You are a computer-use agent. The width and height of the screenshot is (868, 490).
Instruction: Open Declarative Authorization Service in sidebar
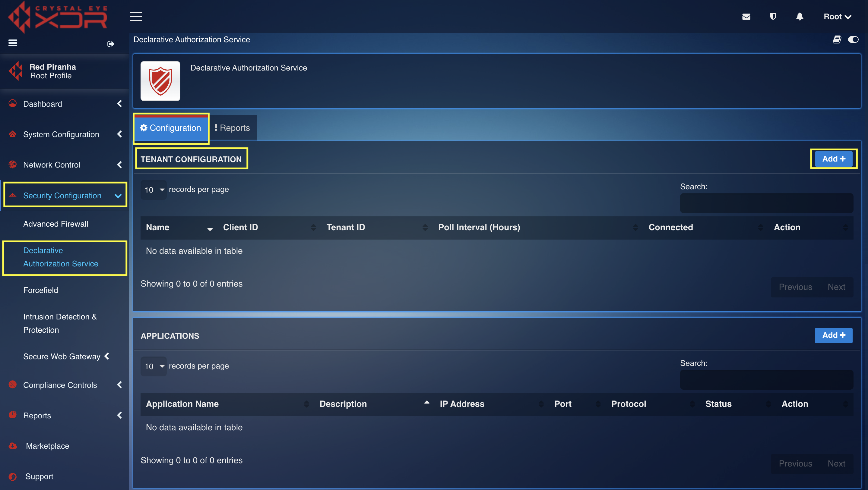pos(61,257)
